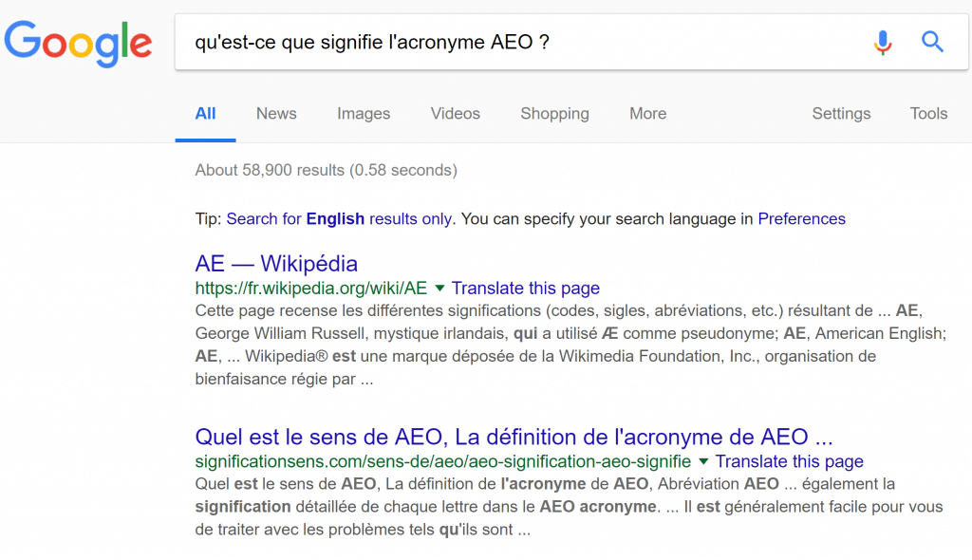
Task: Focus the search box containing the AEO query
Action: click(x=570, y=42)
